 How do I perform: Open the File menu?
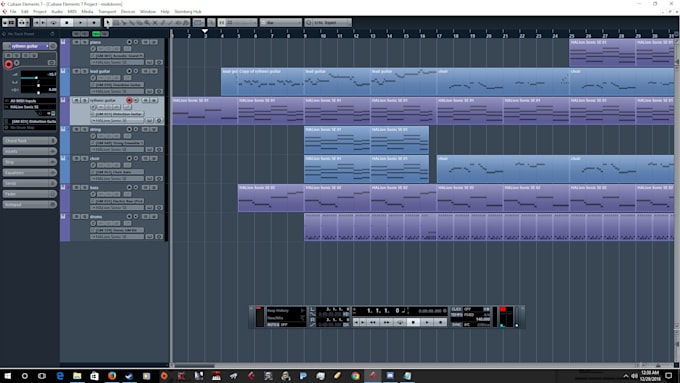click(x=13, y=12)
